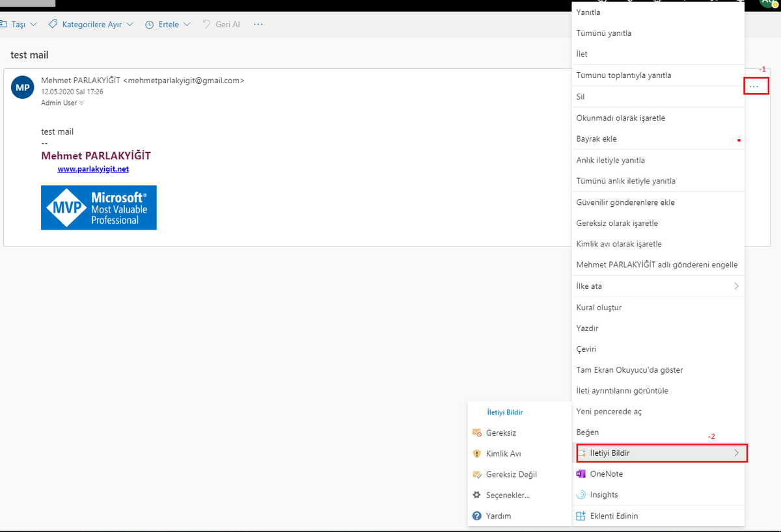
Task: Expand the Ertele dropdown chevron
Action: [187, 24]
